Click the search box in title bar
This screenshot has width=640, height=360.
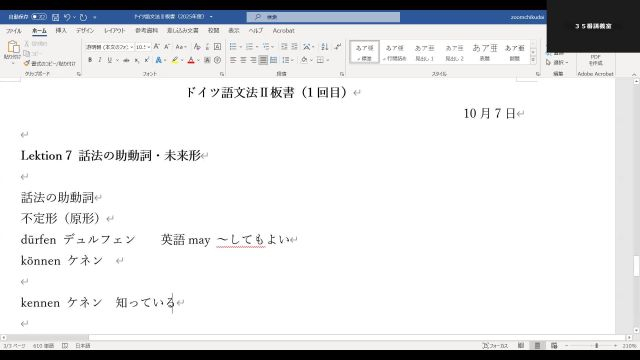tap(323, 17)
